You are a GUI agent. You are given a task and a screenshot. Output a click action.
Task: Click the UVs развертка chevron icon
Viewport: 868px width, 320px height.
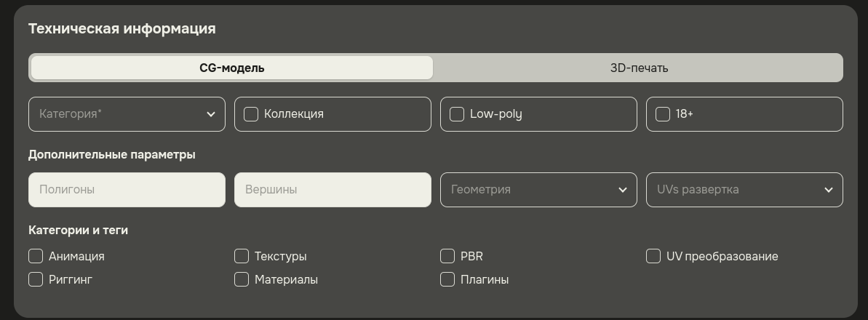(829, 190)
